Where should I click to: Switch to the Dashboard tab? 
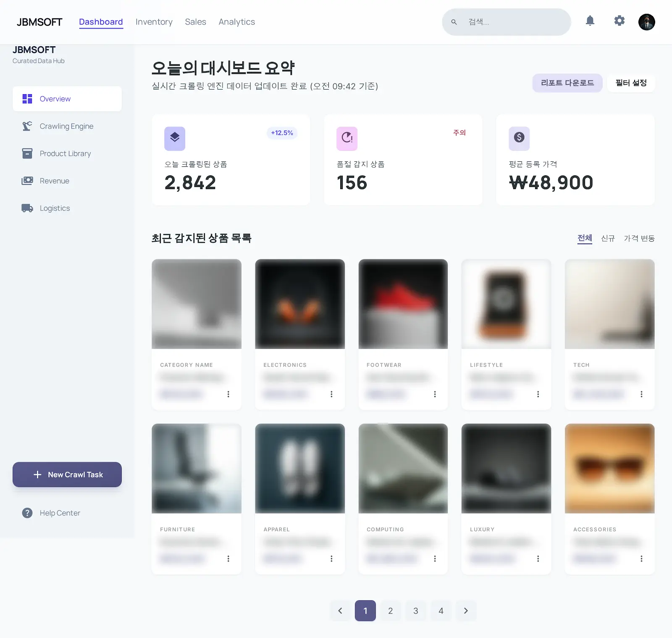click(101, 22)
